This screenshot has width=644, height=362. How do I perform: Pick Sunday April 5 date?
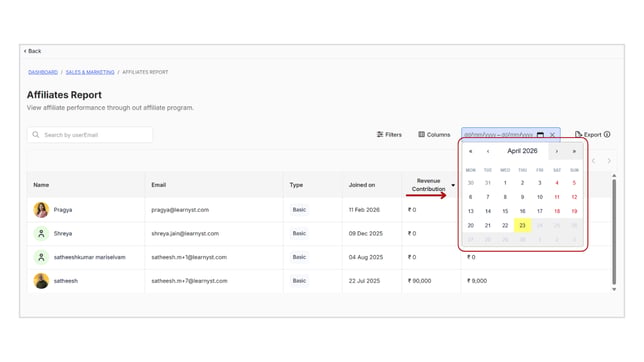click(574, 183)
